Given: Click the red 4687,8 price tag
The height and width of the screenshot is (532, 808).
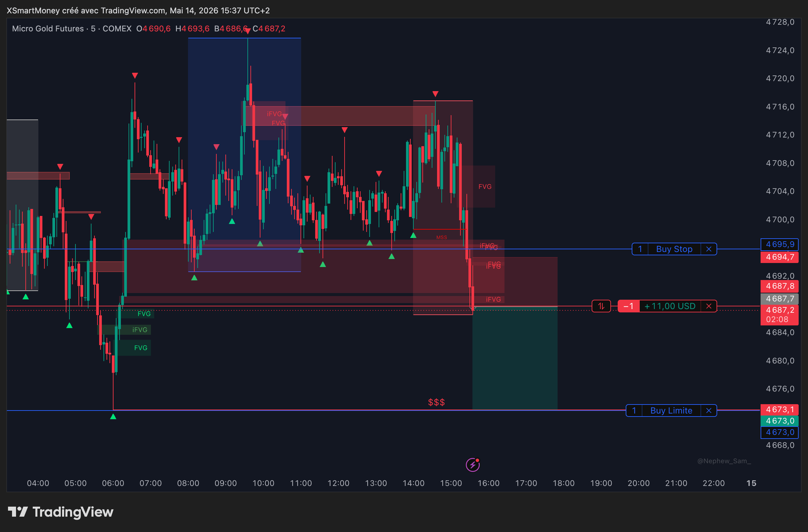Looking at the screenshot, I should tap(780, 286).
